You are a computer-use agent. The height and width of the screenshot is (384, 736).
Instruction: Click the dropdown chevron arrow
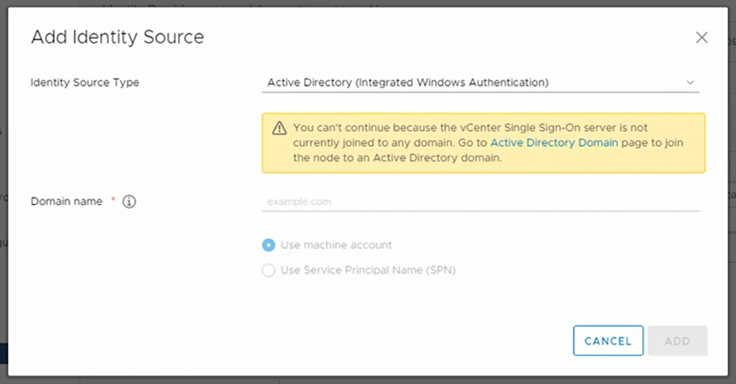[x=690, y=83]
